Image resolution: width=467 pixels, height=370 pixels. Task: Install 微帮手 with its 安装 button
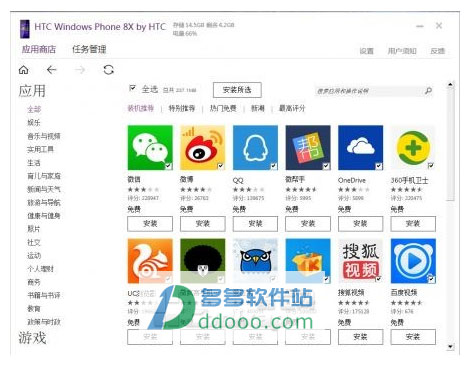coord(308,224)
